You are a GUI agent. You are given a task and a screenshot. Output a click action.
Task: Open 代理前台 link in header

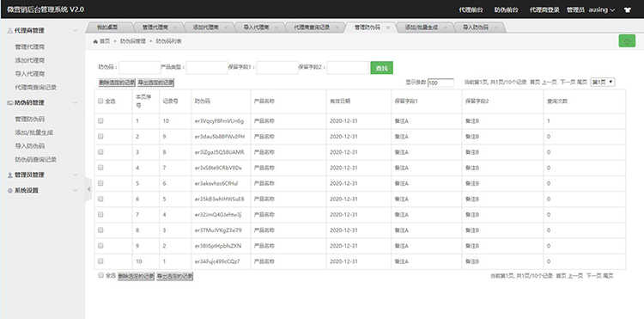tap(471, 9)
